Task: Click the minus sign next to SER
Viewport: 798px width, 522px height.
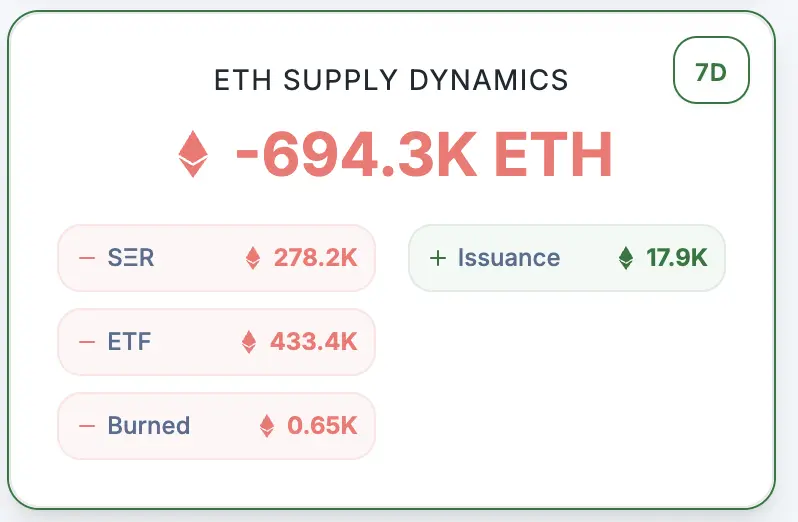Action: [x=87, y=258]
